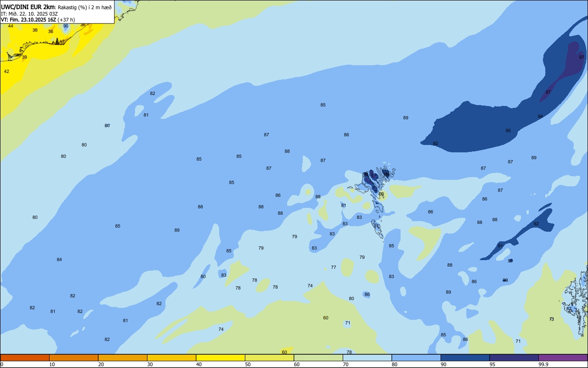Click the '10' legend tick label
Screen dimensions: 588x368
point(52,364)
